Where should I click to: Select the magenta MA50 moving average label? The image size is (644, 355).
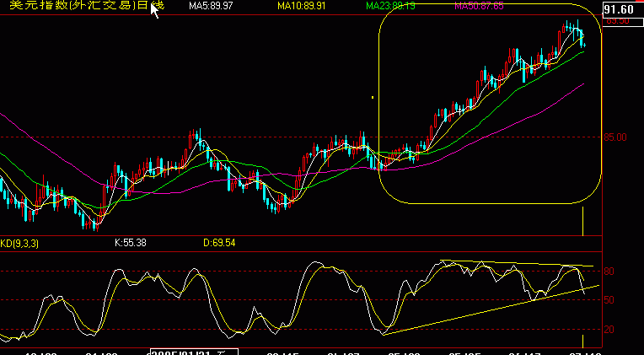[x=479, y=6]
